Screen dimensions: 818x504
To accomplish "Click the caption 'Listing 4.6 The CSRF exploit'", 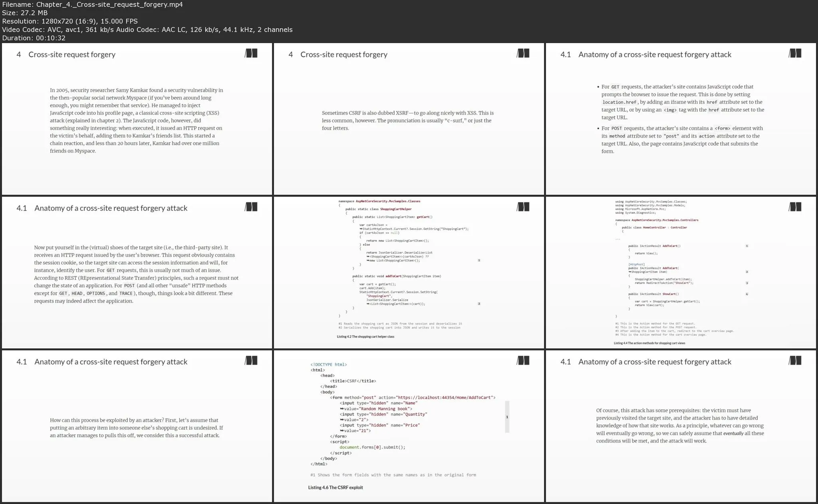I will 336,487.
